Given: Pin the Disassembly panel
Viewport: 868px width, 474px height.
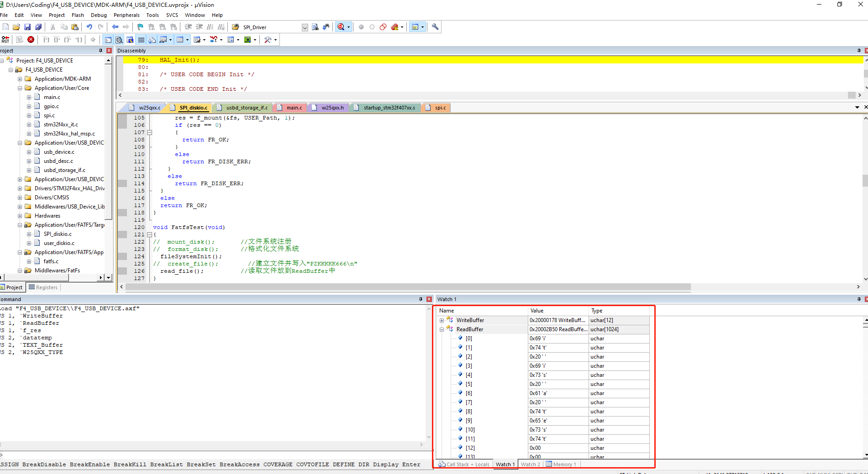Looking at the screenshot, I should pos(859,51).
